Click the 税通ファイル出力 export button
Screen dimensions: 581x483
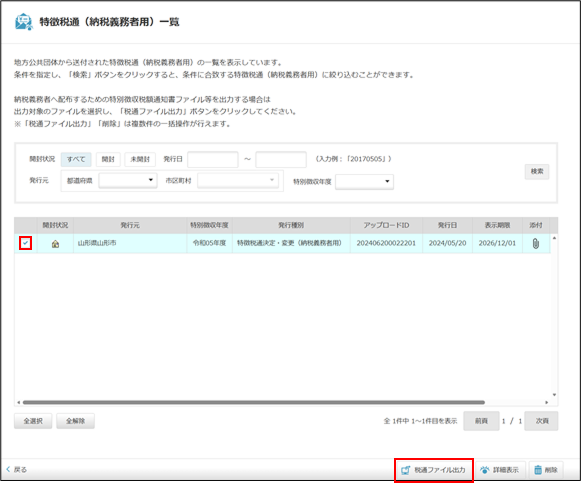tap(434, 470)
